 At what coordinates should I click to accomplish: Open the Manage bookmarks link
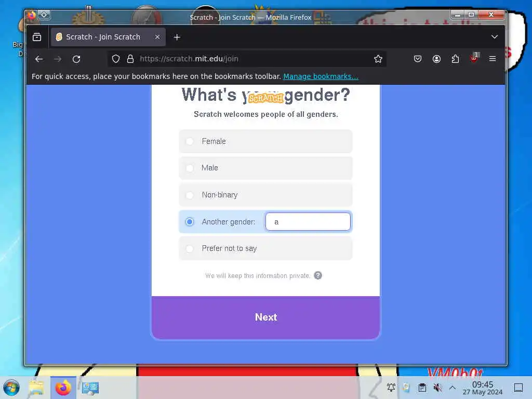pyautogui.click(x=321, y=76)
